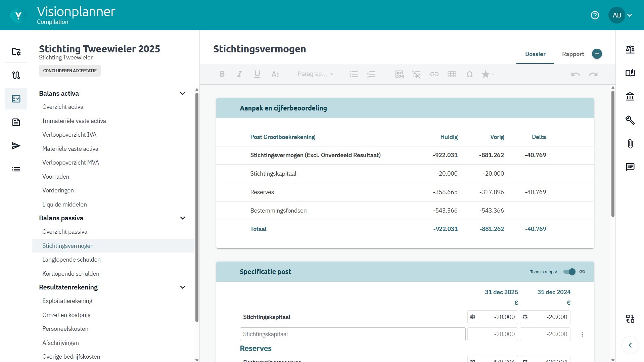The width and height of the screenshot is (644, 362).
Task: Switch to the Rapport tab
Action: tap(573, 54)
